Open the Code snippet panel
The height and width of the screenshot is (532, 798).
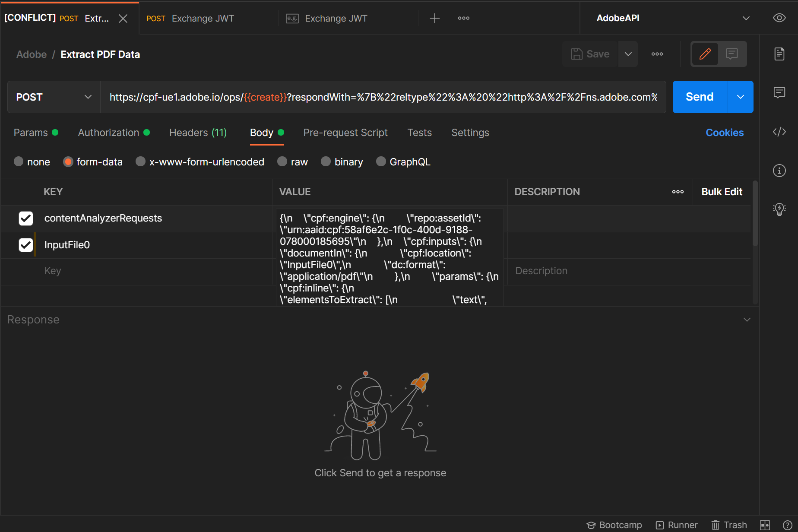coord(779,132)
